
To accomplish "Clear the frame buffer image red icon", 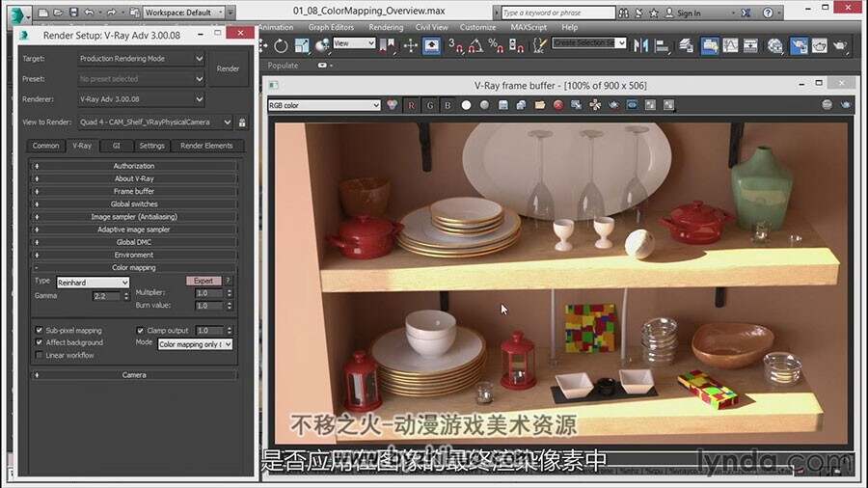I will click(558, 105).
